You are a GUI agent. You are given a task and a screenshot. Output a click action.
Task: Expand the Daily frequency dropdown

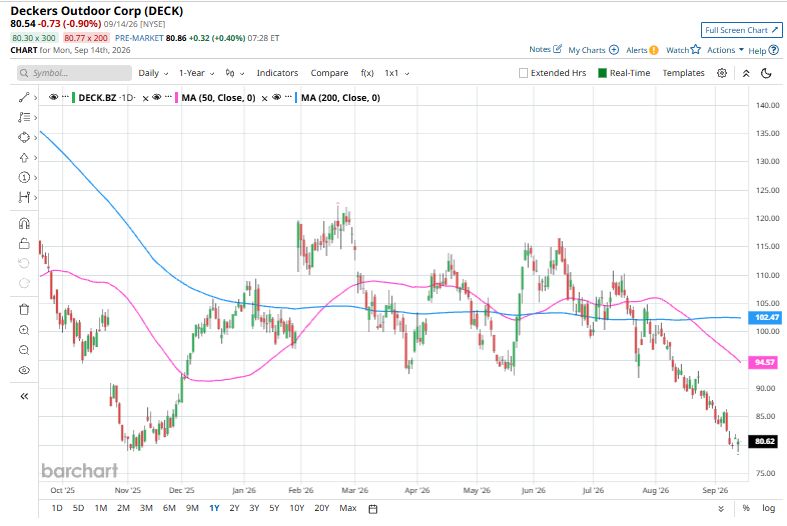tap(153, 73)
